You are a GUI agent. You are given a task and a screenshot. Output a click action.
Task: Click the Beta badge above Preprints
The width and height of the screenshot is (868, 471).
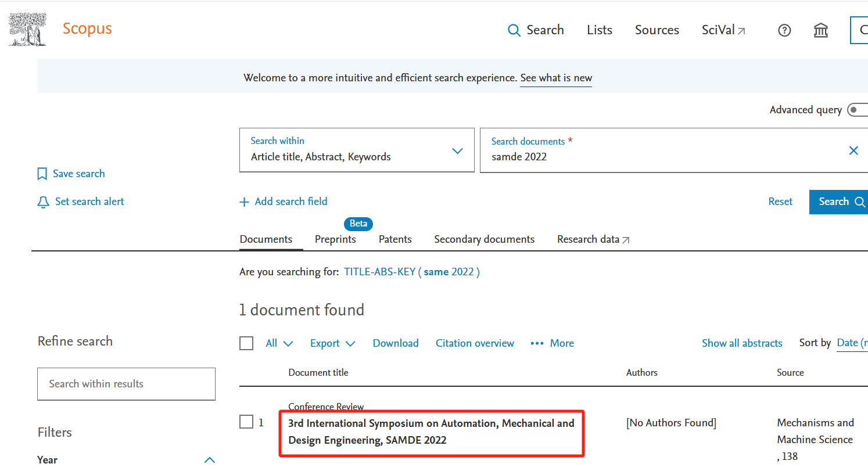pyautogui.click(x=358, y=224)
